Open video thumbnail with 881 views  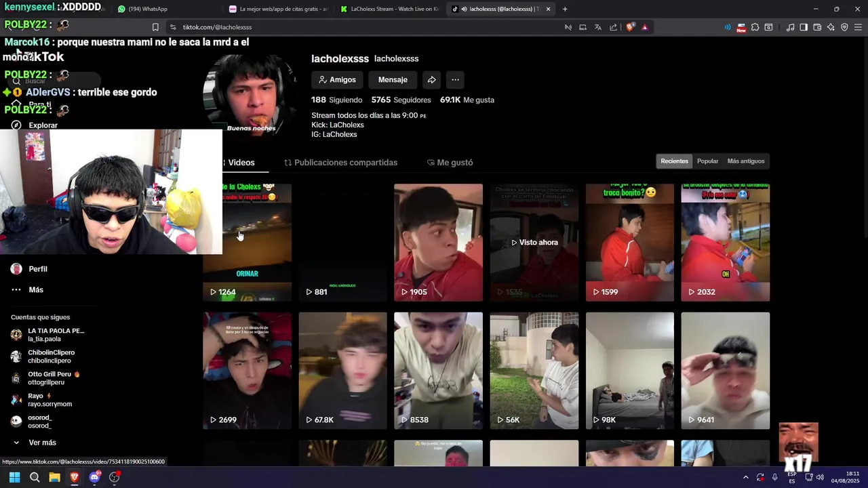[342, 242]
